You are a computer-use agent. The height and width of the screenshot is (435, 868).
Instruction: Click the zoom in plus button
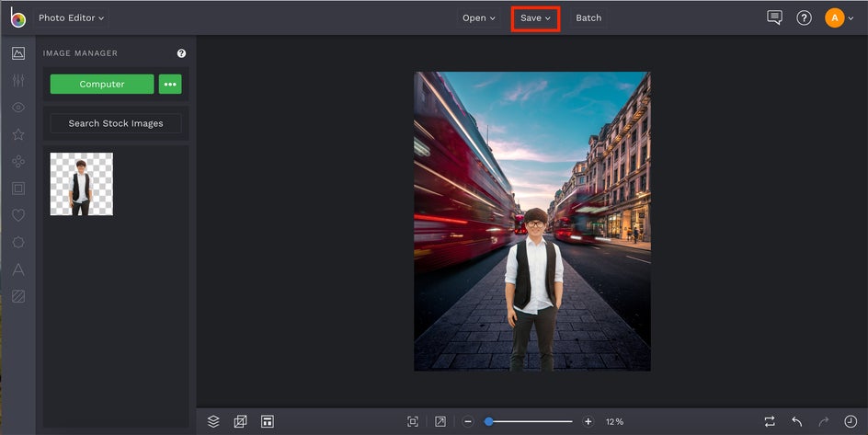coord(588,422)
